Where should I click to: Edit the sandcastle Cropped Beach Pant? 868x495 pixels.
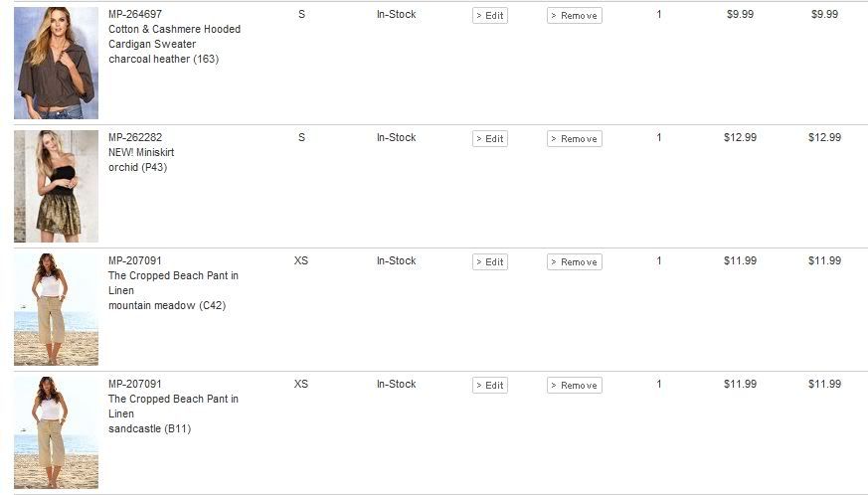coord(490,386)
